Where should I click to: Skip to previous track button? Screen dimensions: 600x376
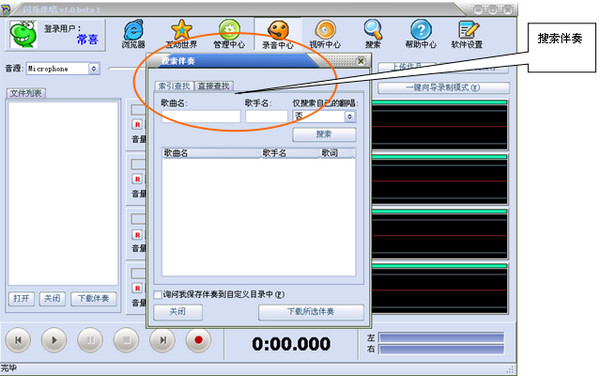click(18, 340)
